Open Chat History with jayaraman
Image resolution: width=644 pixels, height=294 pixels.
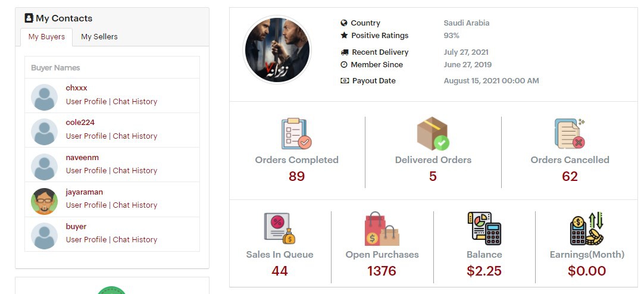[135, 205]
